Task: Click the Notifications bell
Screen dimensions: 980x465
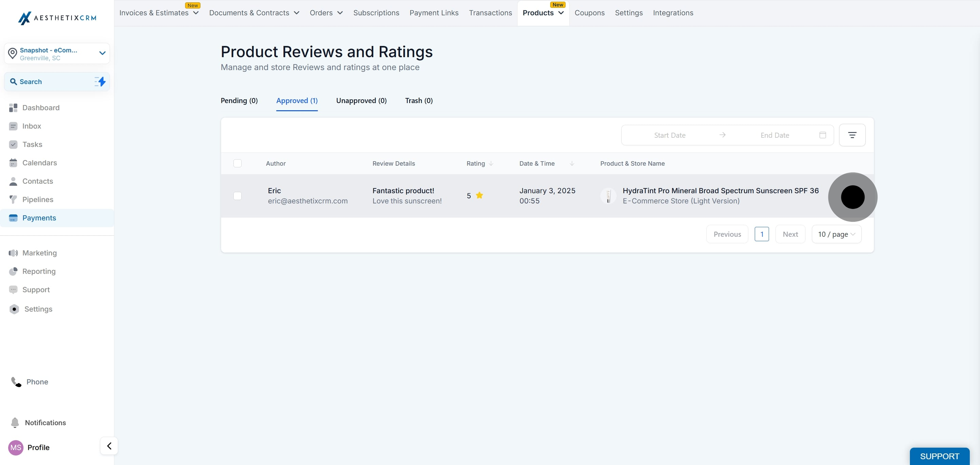Action: coord(15,422)
